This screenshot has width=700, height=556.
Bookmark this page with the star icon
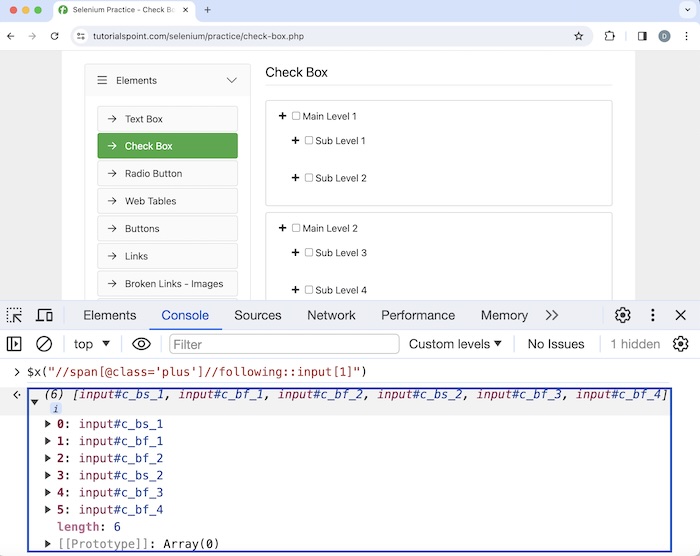(578, 36)
